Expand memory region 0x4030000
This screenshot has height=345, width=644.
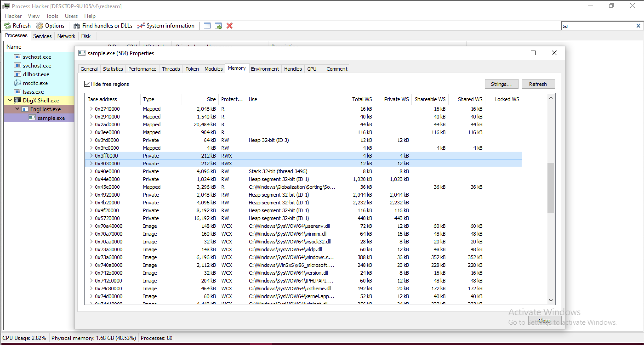(x=91, y=163)
